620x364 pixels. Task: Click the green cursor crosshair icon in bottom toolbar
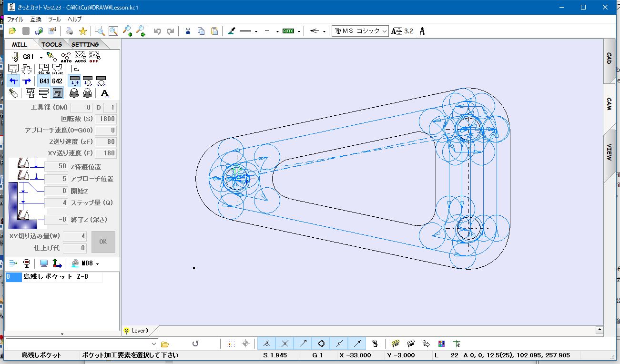[x=457, y=344]
